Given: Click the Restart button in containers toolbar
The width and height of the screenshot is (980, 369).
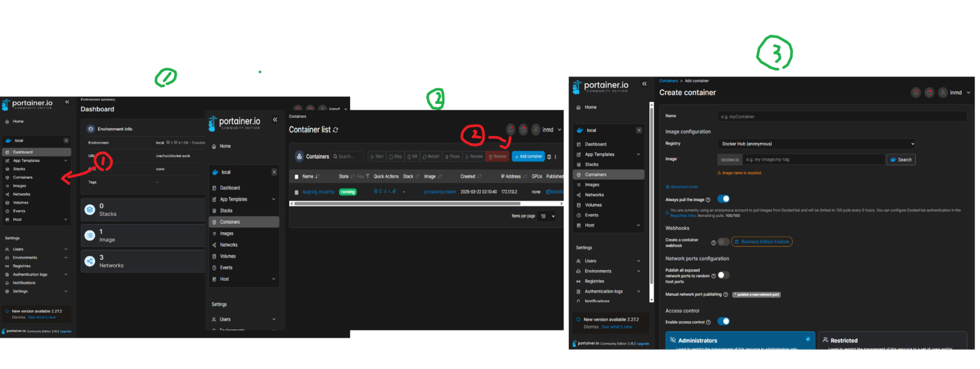Looking at the screenshot, I should click(x=431, y=156).
